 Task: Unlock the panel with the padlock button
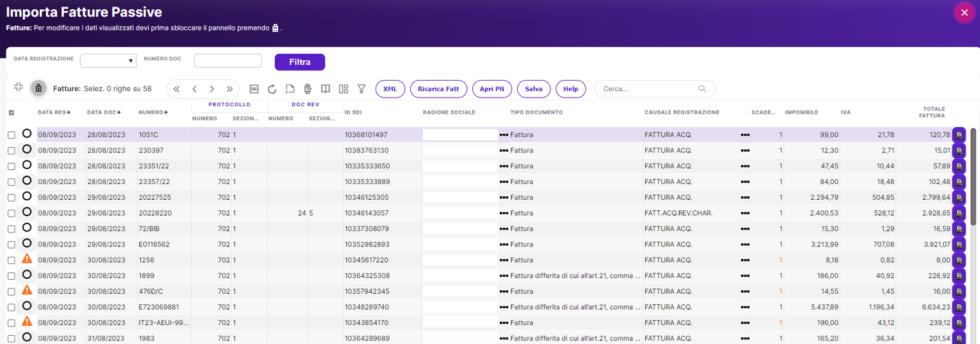point(39,88)
